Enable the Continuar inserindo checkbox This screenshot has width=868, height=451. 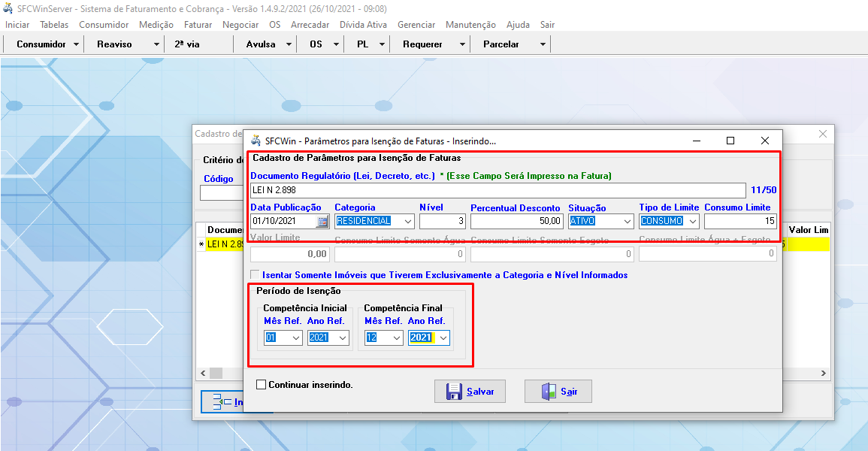[x=262, y=385]
